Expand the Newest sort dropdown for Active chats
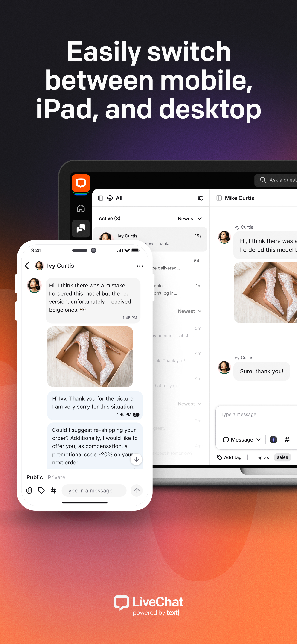The width and height of the screenshot is (297, 644). point(190,219)
